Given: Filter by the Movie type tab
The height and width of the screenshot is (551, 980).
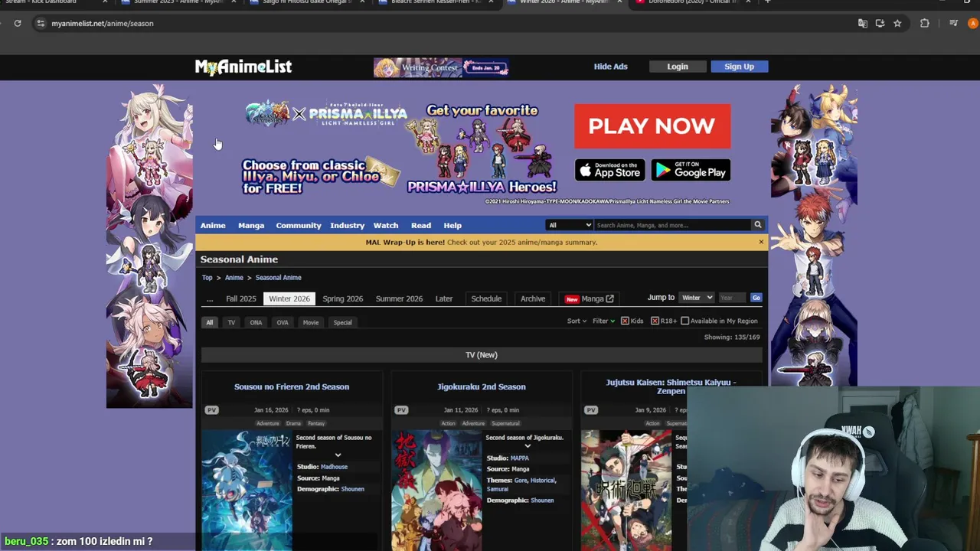Looking at the screenshot, I should (311, 322).
